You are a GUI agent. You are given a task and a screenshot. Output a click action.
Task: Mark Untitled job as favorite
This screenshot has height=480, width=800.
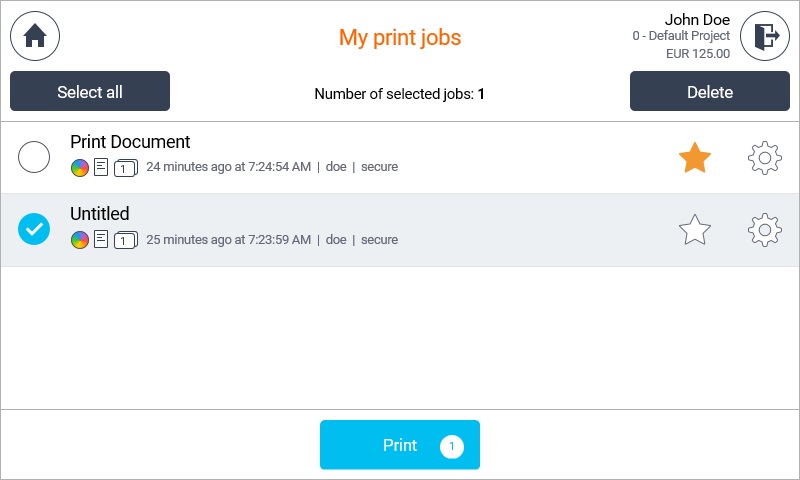coord(695,230)
